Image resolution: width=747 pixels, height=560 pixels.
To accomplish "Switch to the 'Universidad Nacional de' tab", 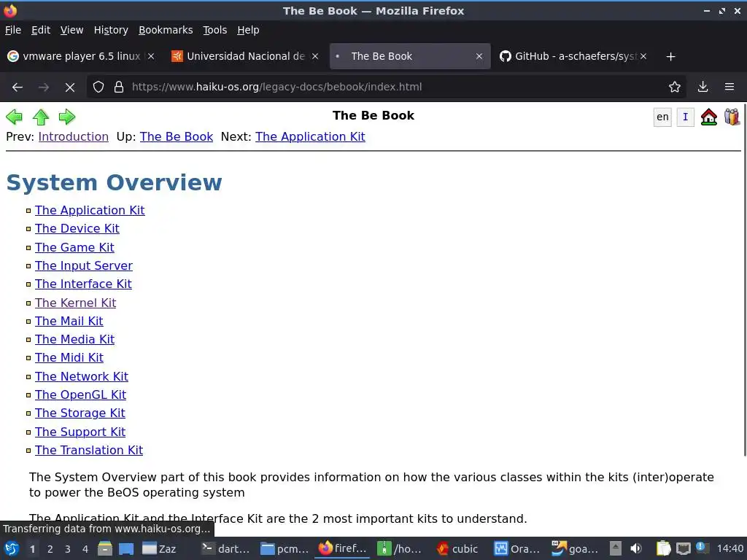I will 245,56.
